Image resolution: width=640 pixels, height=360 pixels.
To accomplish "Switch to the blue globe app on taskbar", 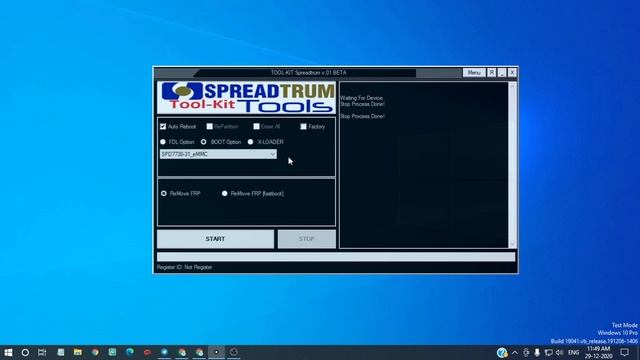I will coord(164,352).
